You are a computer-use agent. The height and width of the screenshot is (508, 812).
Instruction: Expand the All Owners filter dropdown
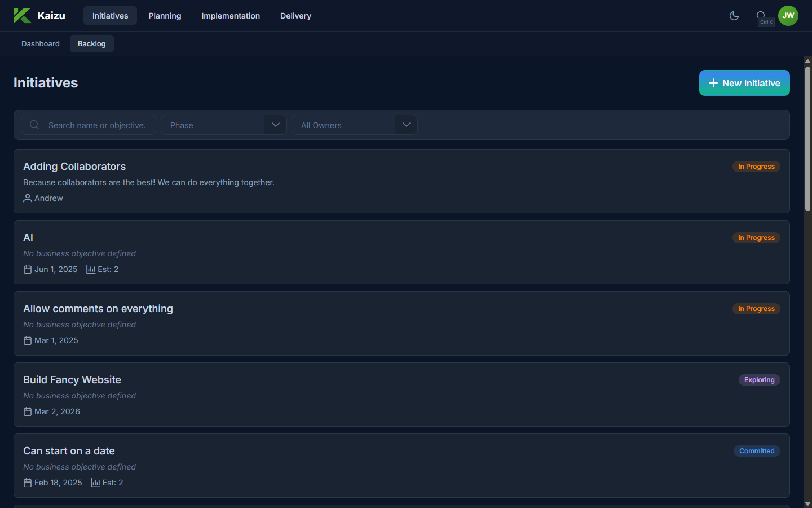(x=406, y=125)
